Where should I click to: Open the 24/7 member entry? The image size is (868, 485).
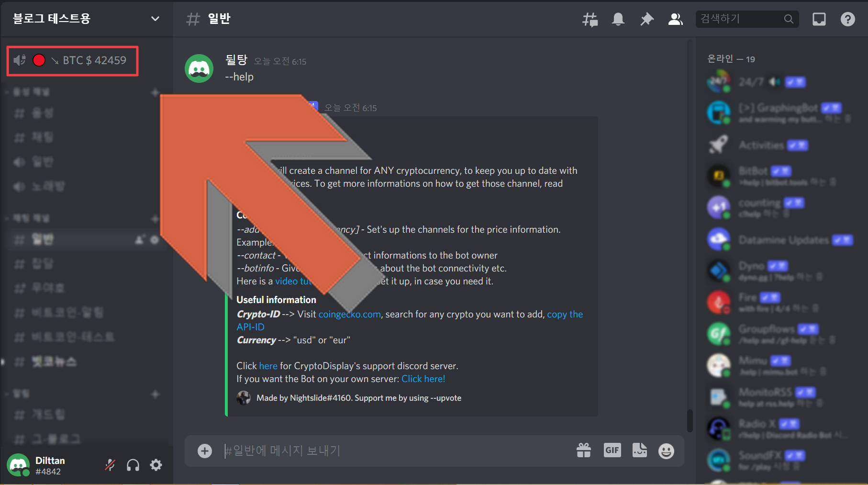(779, 82)
